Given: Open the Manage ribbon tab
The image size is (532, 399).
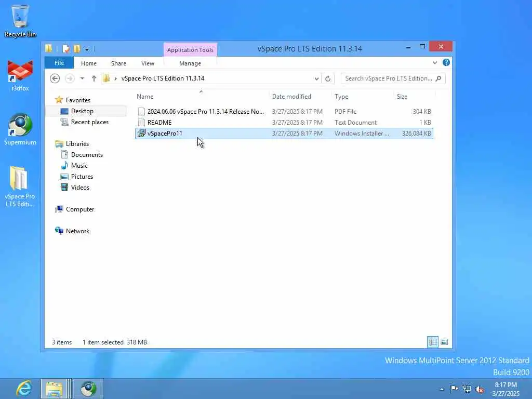Looking at the screenshot, I should (x=190, y=63).
